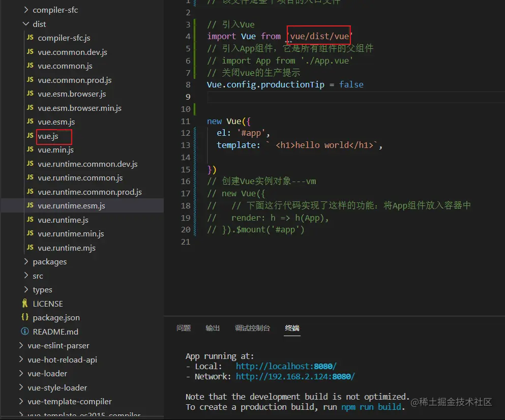The height and width of the screenshot is (420, 505).
Task: Click the package.json braces icon
Action: pos(25,317)
